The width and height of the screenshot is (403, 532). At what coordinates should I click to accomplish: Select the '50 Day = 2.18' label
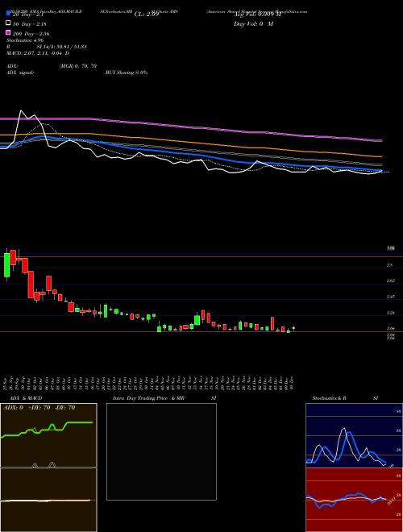click(x=30, y=24)
